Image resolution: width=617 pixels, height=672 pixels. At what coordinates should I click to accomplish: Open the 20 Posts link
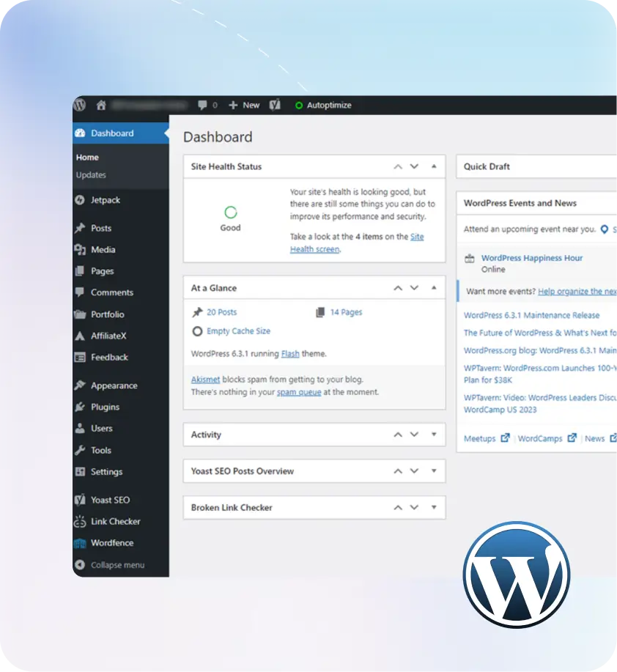pyautogui.click(x=221, y=312)
